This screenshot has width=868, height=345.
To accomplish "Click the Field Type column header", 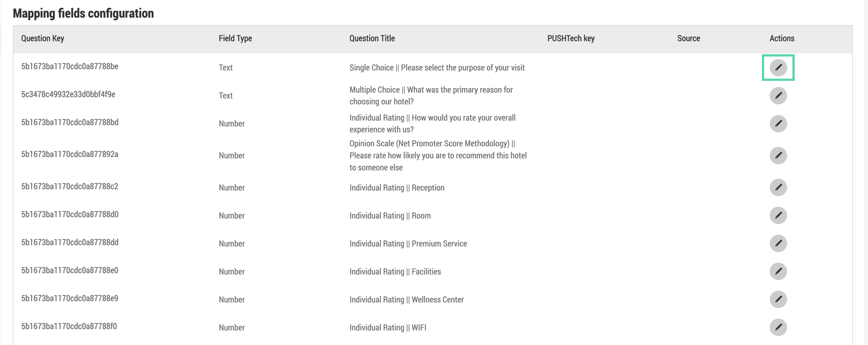I will click(235, 38).
